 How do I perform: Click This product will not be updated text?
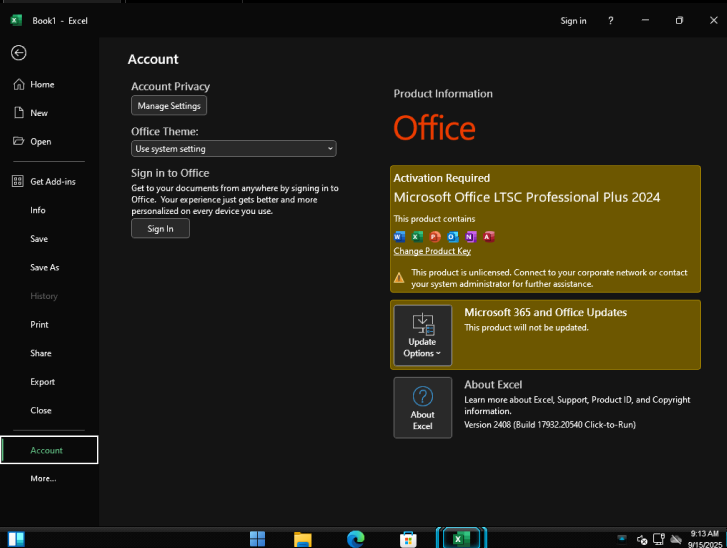click(x=526, y=328)
